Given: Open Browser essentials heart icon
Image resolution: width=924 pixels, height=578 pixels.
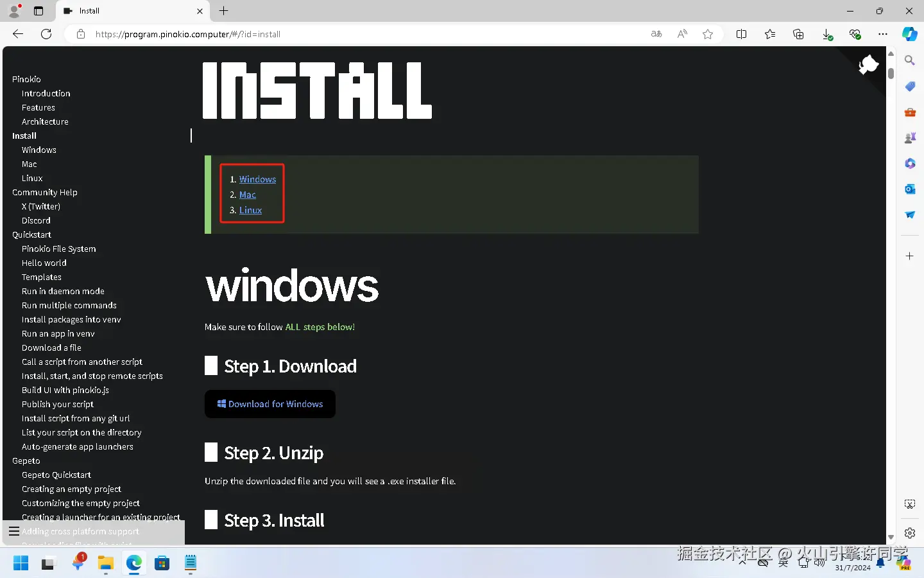Looking at the screenshot, I should click(x=855, y=34).
